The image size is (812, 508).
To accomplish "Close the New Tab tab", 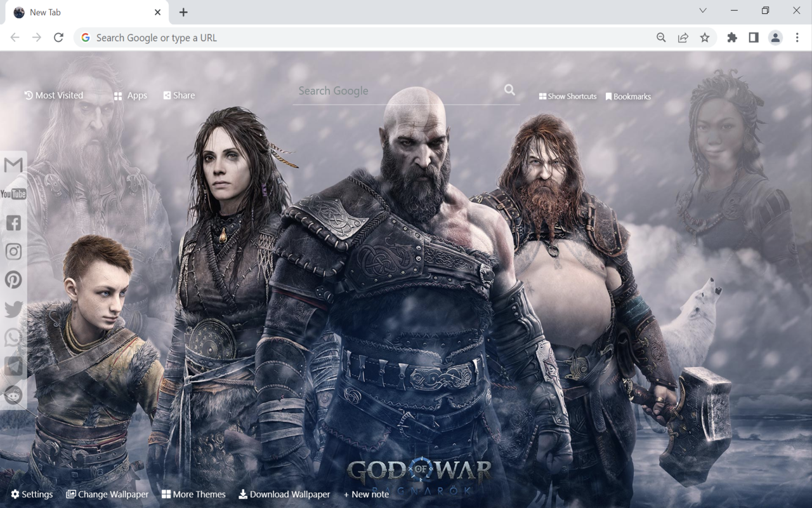I will (157, 12).
